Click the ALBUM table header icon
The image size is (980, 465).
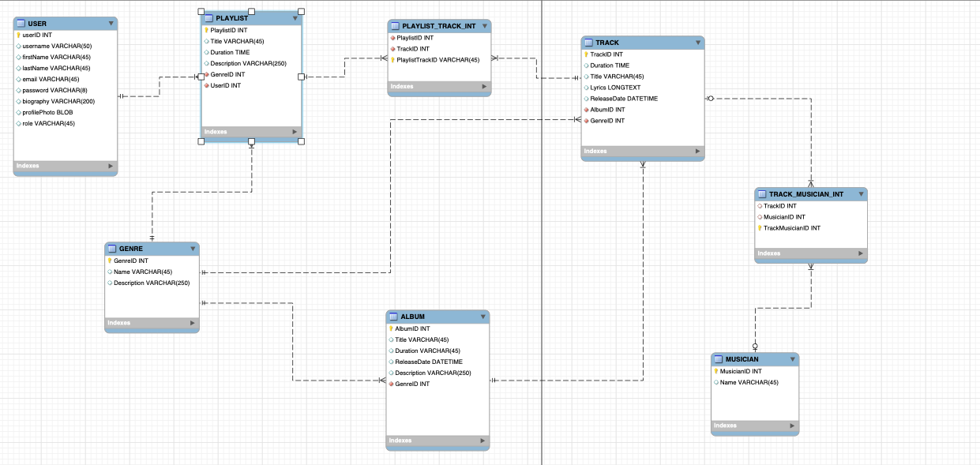tap(393, 317)
